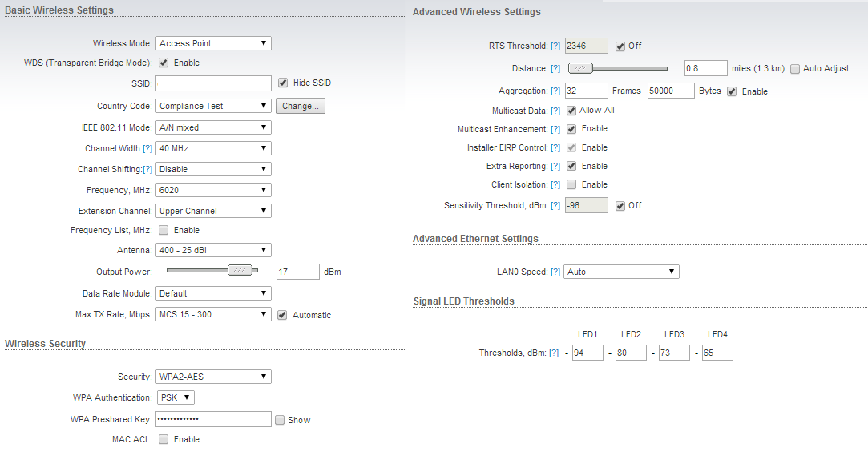Open the LAN0 Speed [?] help link

555,272
